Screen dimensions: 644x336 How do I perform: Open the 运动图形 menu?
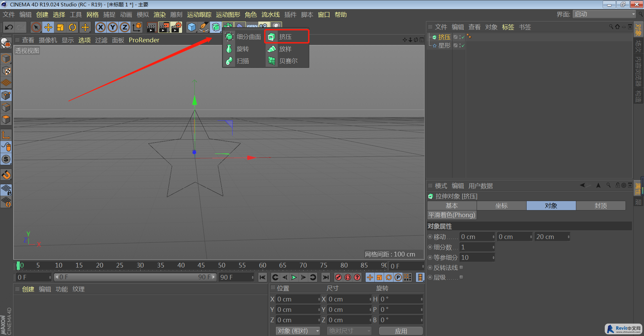[228, 15]
